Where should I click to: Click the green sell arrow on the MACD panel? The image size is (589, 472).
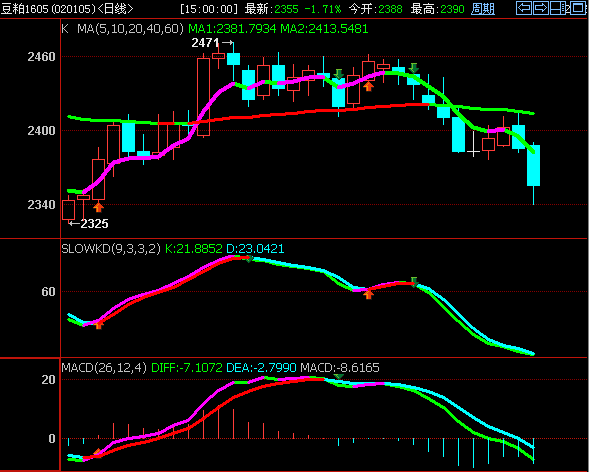[339, 377]
